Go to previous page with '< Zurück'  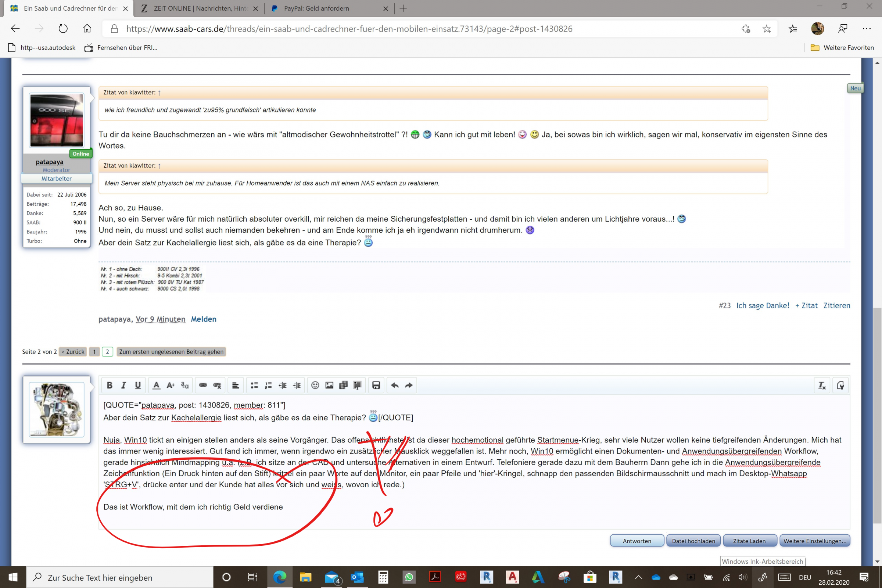pyautogui.click(x=73, y=352)
